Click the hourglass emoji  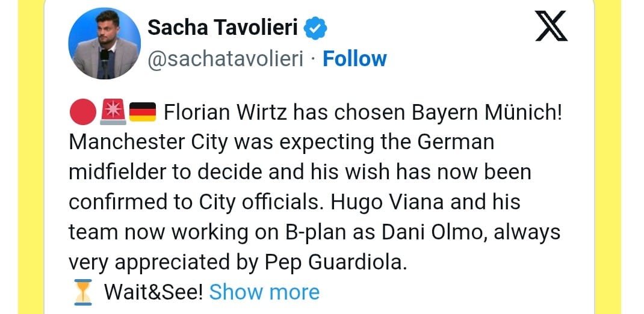(83, 292)
